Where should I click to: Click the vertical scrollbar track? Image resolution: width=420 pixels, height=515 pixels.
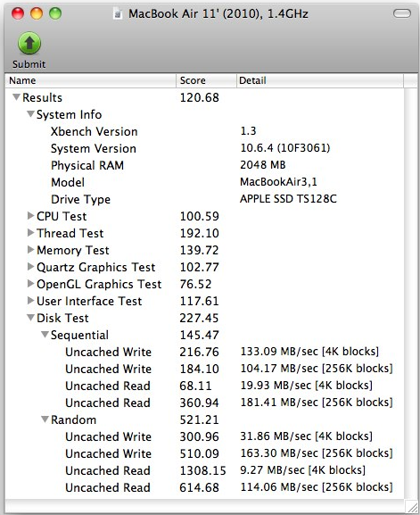tap(411, 294)
